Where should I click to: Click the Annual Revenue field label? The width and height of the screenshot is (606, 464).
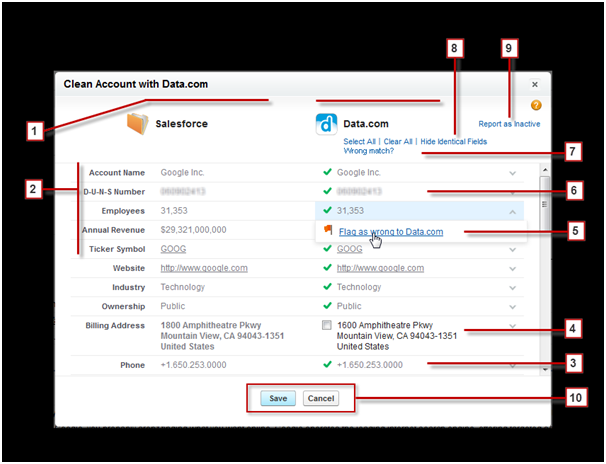point(113,230)
